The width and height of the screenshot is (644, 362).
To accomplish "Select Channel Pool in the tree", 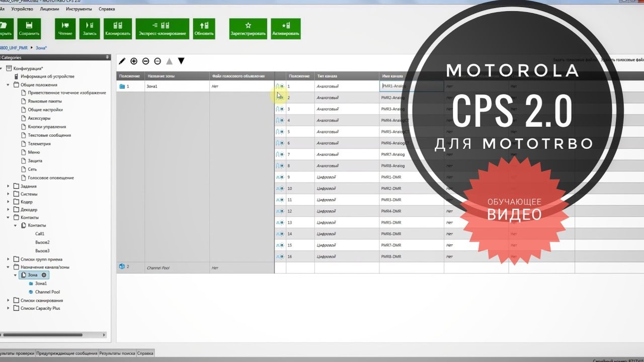I will [x=47, y=292].
